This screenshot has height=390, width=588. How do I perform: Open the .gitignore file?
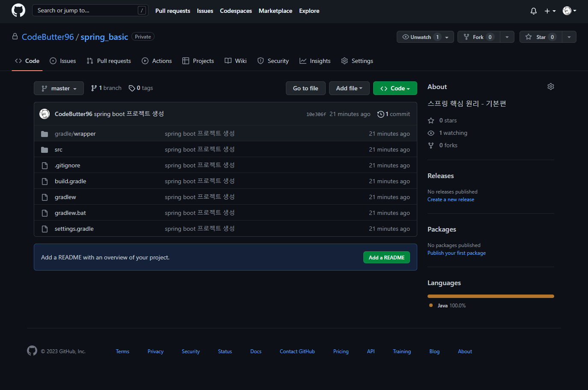tap(67, 165)
